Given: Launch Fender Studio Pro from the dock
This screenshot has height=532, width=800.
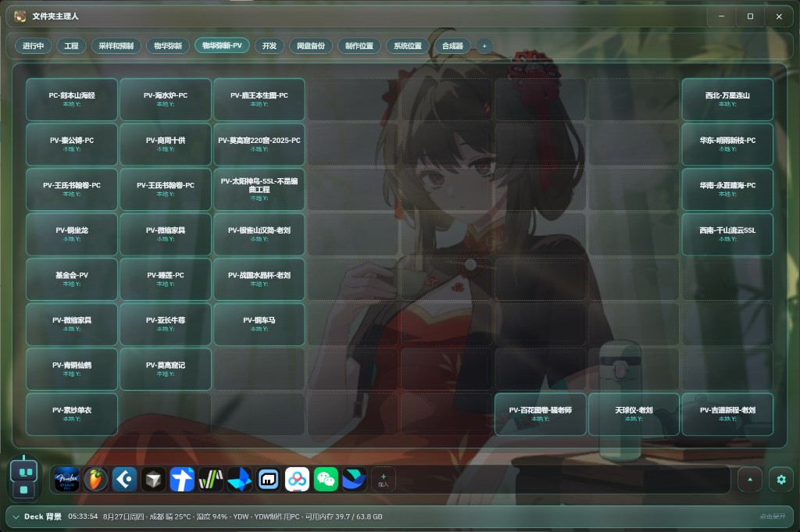Looking at the screenshot, I should pyautogui.click(x=67, y=480).
